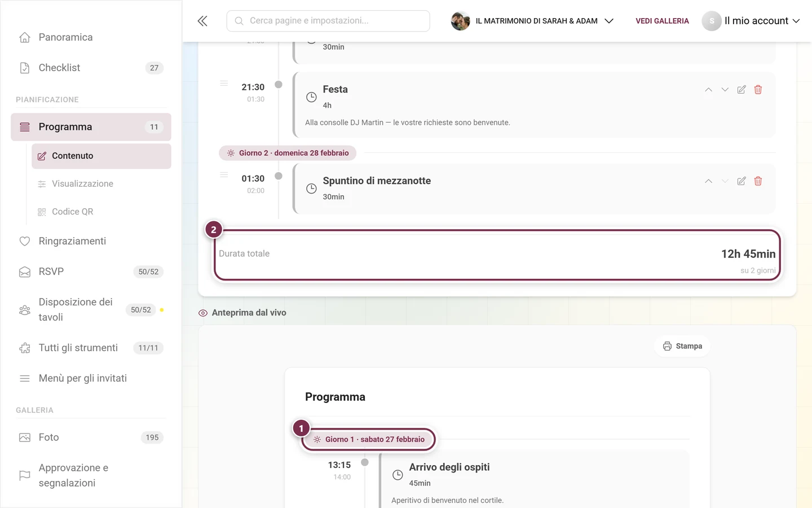Click the Giorno 1 · sabato 27 febbraio badge

[x=369, y=439]
